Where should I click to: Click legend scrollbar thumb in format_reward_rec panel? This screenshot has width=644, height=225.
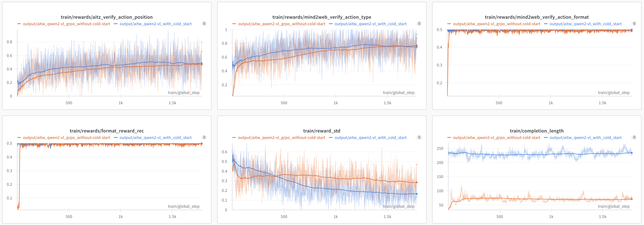tap(204, 137)
